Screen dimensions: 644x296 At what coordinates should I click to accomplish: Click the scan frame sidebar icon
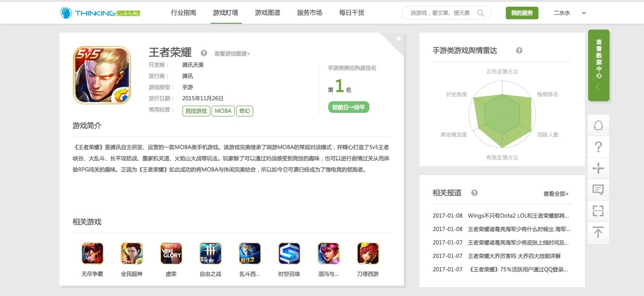click(598, 211)
